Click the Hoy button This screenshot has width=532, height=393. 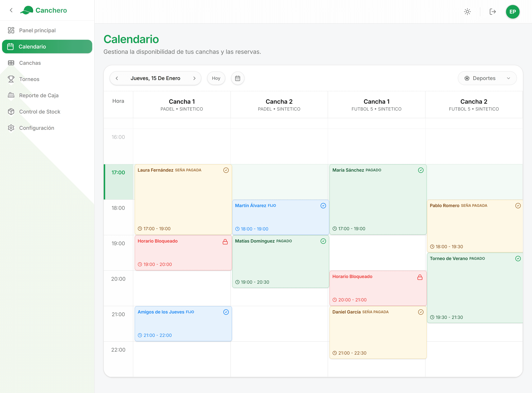coord(216,78)
